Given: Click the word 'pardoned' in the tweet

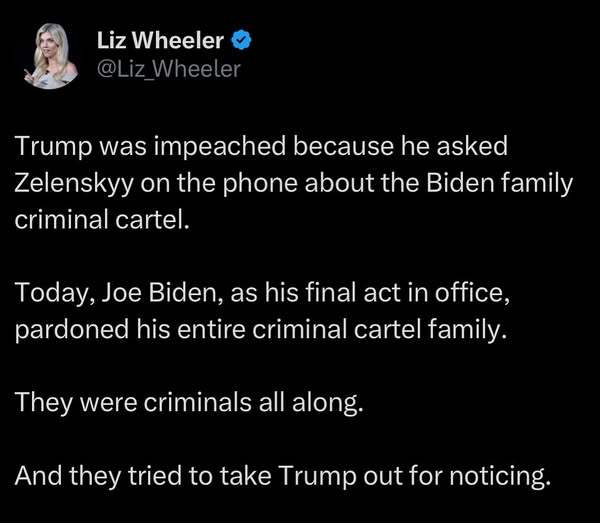Looking at the screenshot, I should 72,331.
